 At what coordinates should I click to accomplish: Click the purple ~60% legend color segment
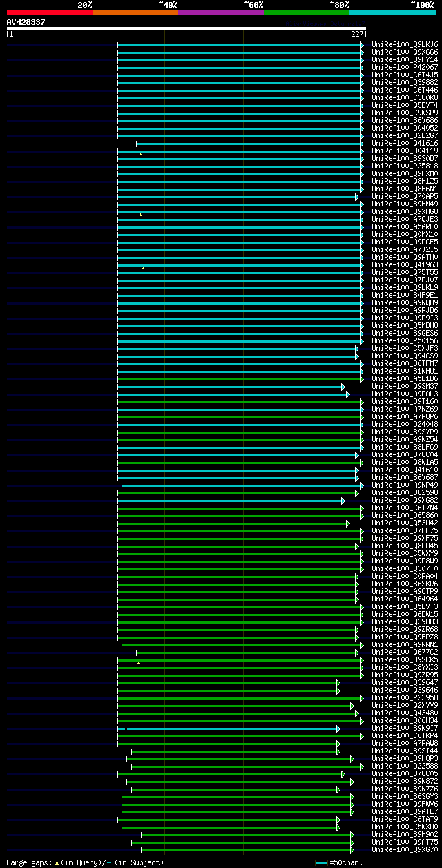(221, 12)
